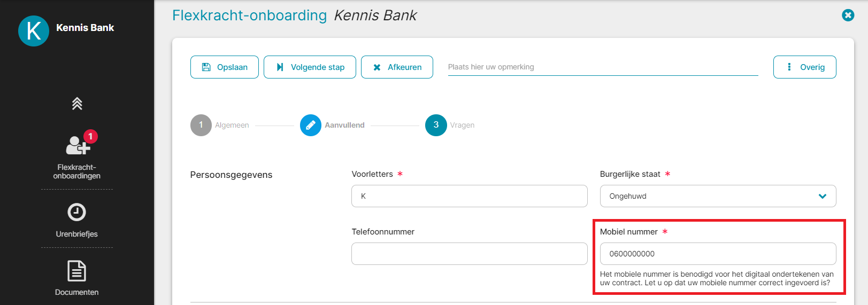868x305 pixels.
Task: Save the form with Opslaan
Action: click(225, 67)
